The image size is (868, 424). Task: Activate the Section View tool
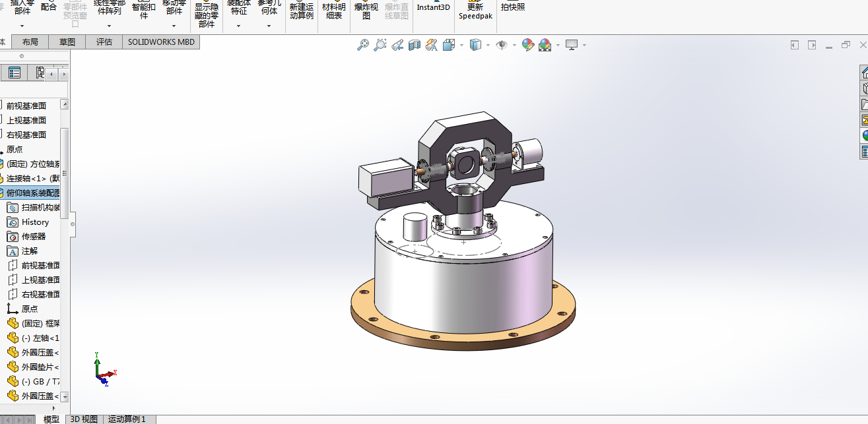point(415,45)
